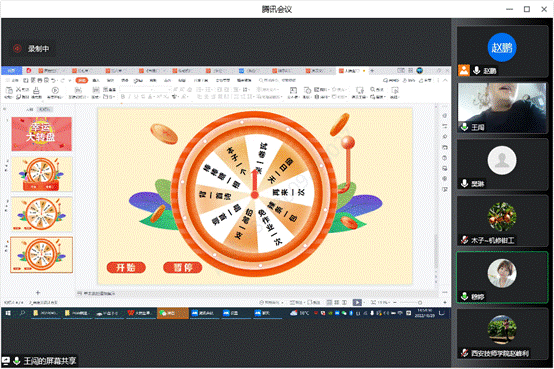The height and width of the screenshot is (369, 554).
Task: Click the orange host badge on 赵鹏's tile
Action: pos(464,70)
